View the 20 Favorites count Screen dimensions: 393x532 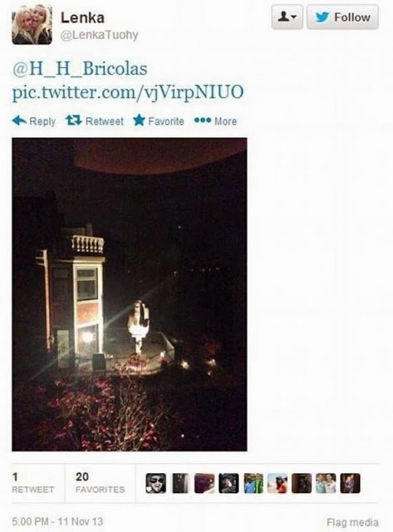point(100,483)
